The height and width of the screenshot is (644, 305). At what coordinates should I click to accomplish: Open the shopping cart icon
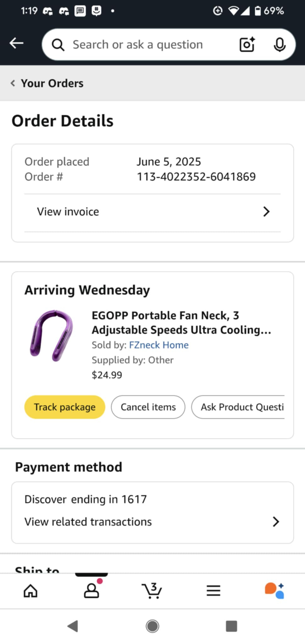click(152, 591)
